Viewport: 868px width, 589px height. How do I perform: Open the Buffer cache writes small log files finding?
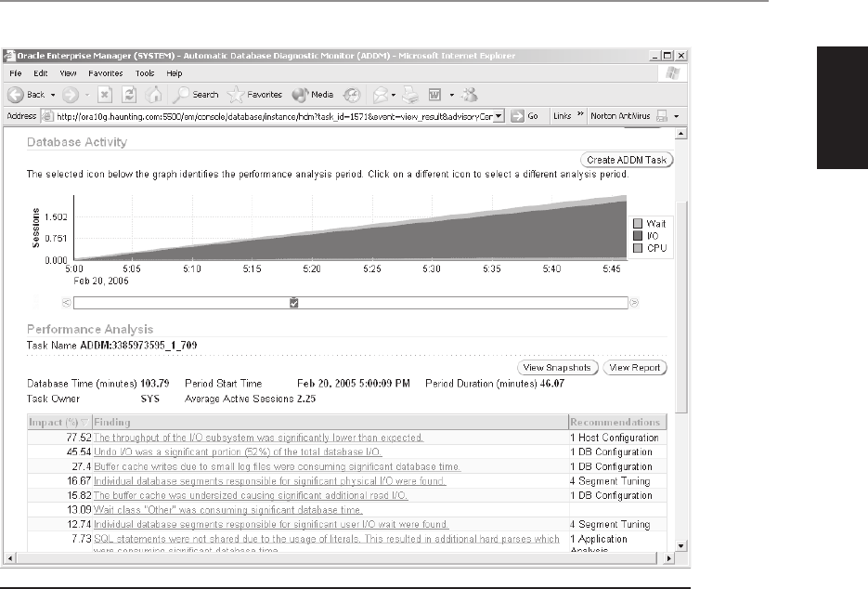point(277,466)
